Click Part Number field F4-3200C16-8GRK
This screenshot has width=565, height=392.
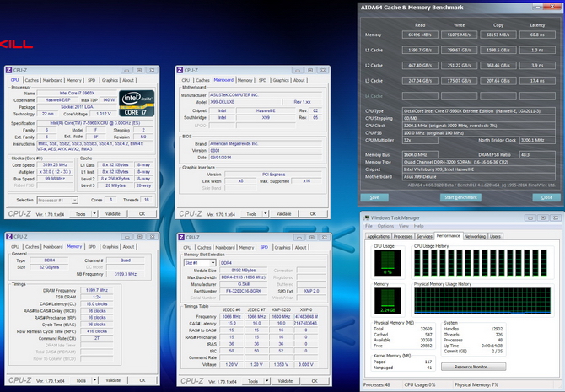pyautogui.click(x=244, y=291)
